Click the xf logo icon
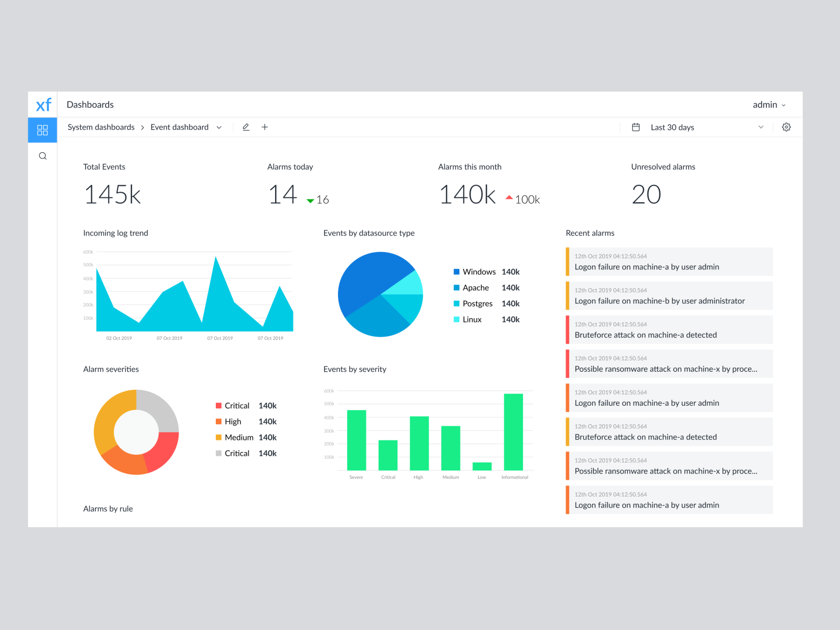The width and height of the screenshot is (840, 630). 43,104
